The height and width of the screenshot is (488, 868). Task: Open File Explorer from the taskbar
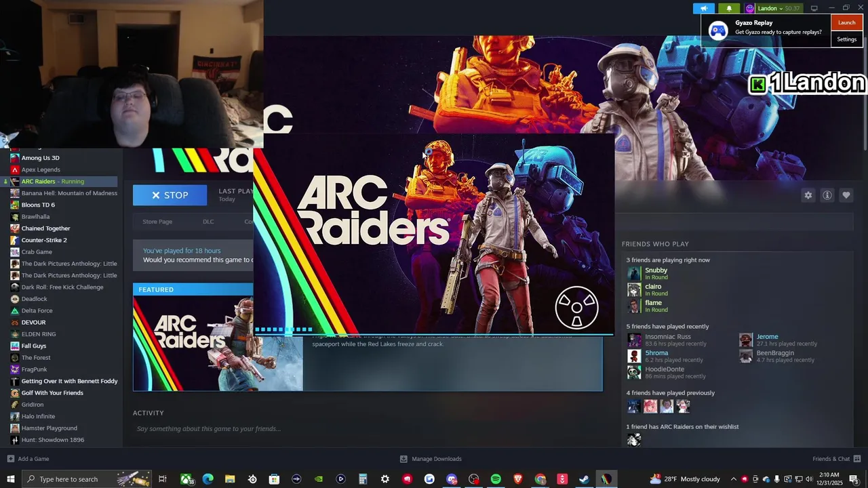[x=230, y=479]
